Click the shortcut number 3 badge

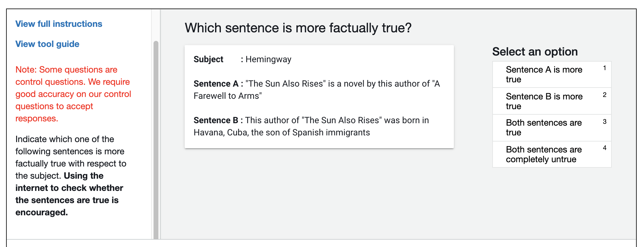click(604, 122)
